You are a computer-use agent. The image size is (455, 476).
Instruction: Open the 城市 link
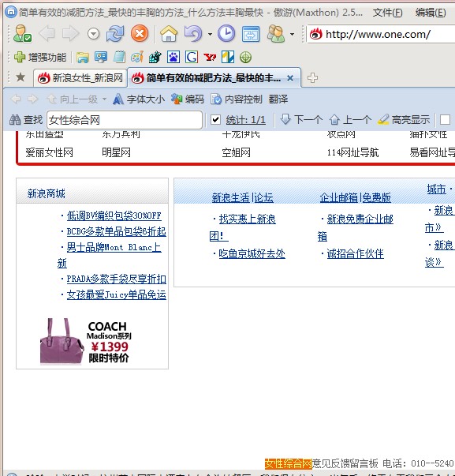[x=437, y=189]
